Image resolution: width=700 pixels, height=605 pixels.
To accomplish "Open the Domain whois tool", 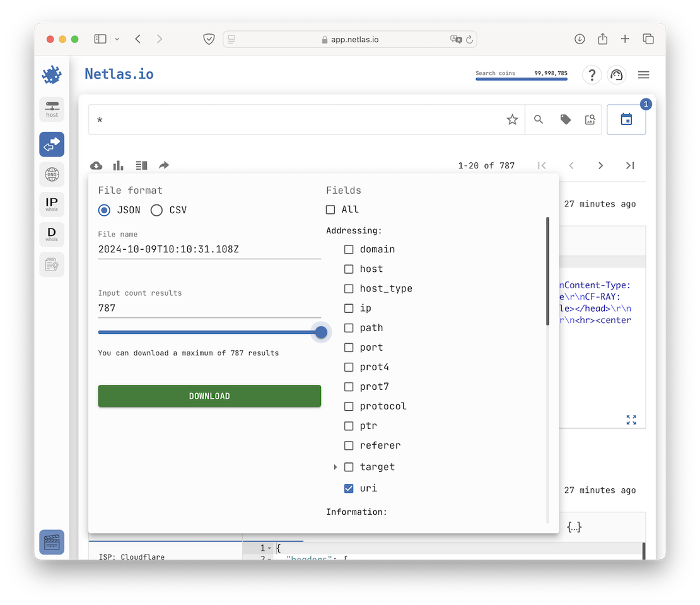I will (51, 234).
